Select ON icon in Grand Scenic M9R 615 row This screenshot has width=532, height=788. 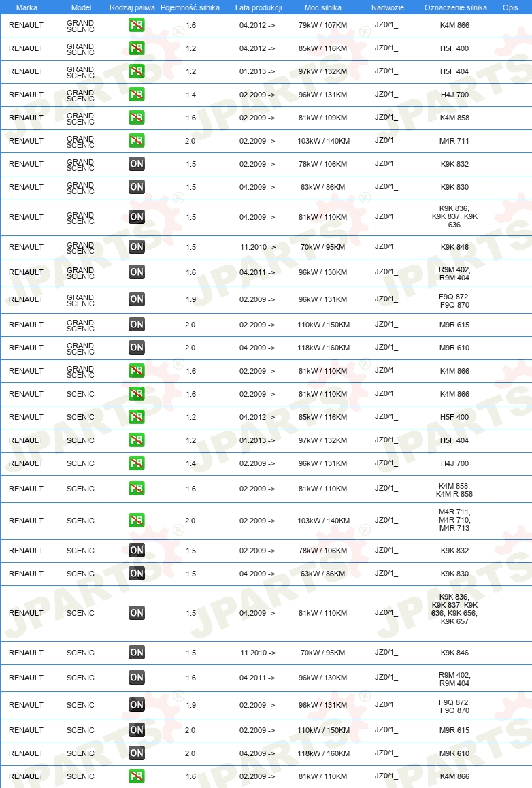pos(136,324)
